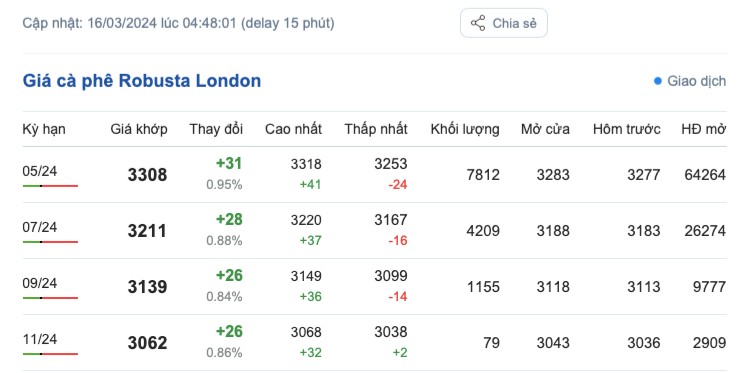
Task: Sort by the Giá khớp column header
Action: (x=139, y=129)
